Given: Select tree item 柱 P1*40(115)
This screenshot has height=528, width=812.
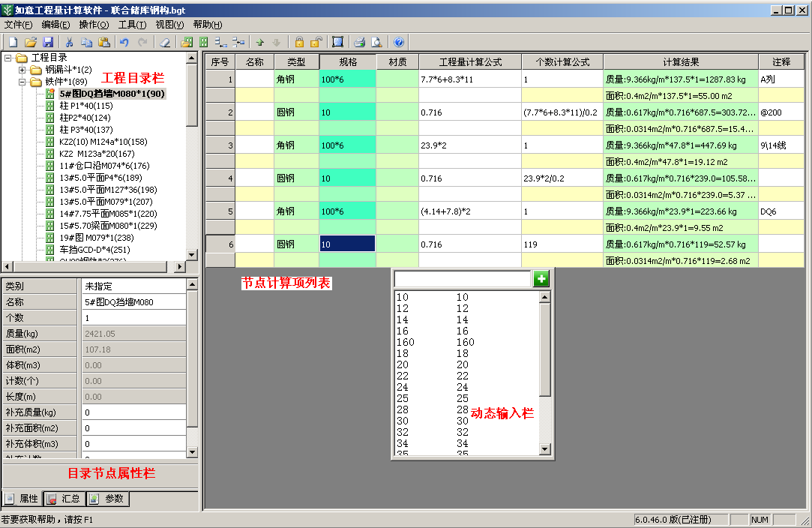Looking at the screenshot, I should coord(86,106).
